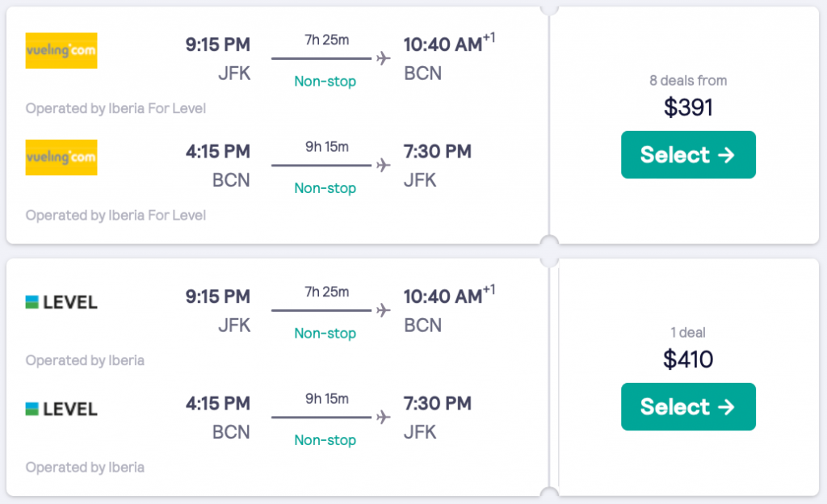This screenshot has height=504, width=827.
Task: Click the airplane icon on LEVEL's 7h 25m flight
Action: click(x=383, y=310)
